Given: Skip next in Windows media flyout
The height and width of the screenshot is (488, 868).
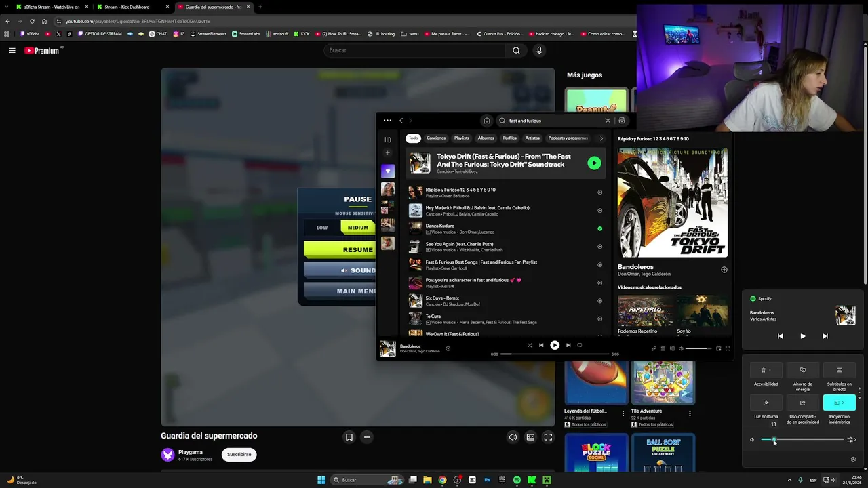Looking at the screenshot, I should 825,336.
